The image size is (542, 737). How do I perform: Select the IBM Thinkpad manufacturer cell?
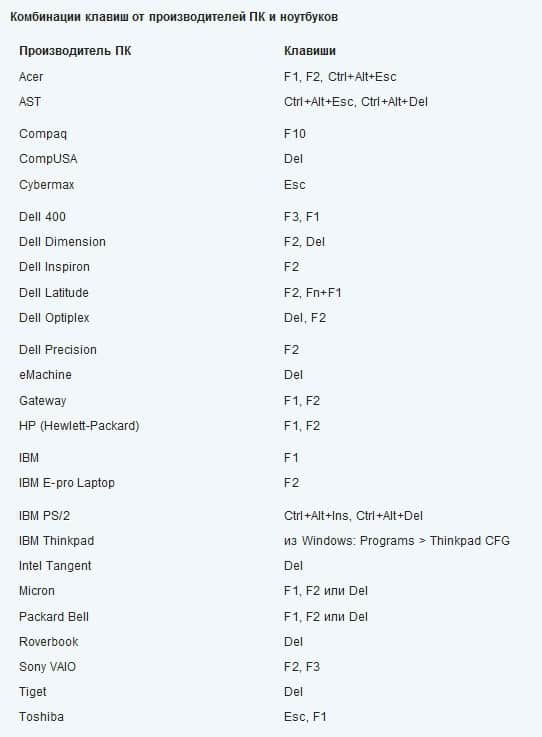[x=56, y=541]
